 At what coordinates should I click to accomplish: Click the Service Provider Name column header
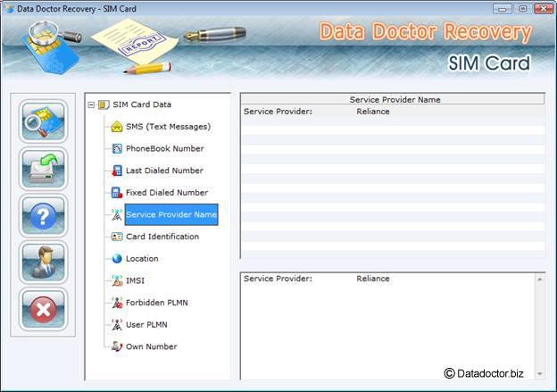click(393, 99)
